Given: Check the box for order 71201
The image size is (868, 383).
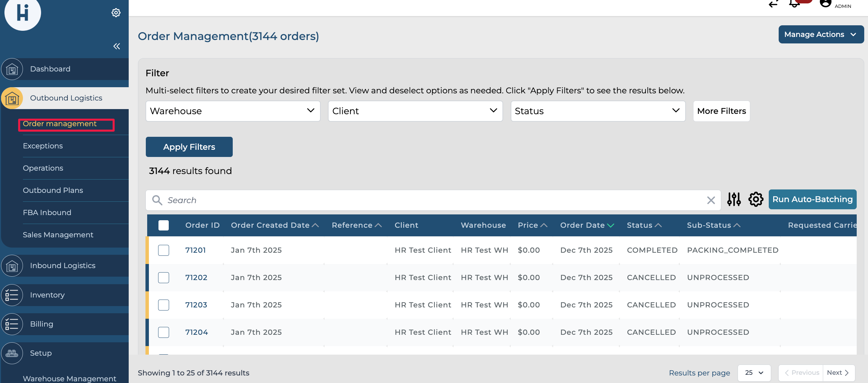Looking at the screenshot, I should (164, 250).
